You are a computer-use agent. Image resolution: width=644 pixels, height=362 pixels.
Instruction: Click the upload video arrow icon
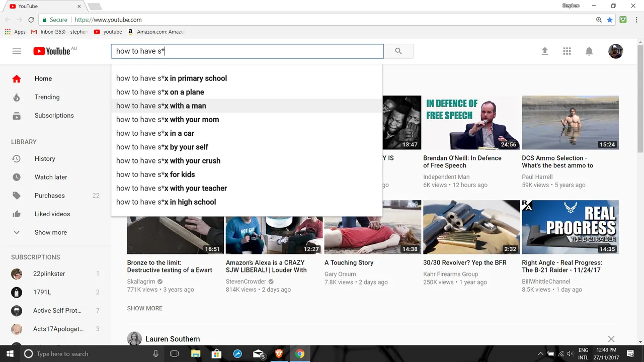tap(544, 51)
